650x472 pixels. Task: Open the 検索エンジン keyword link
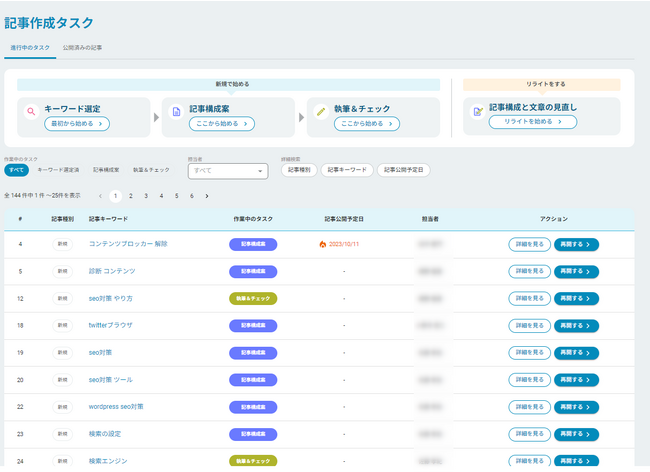(108, 461)
